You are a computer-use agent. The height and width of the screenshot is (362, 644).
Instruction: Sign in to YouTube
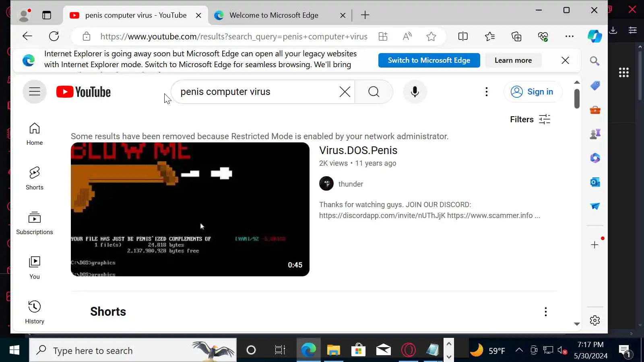532,92
